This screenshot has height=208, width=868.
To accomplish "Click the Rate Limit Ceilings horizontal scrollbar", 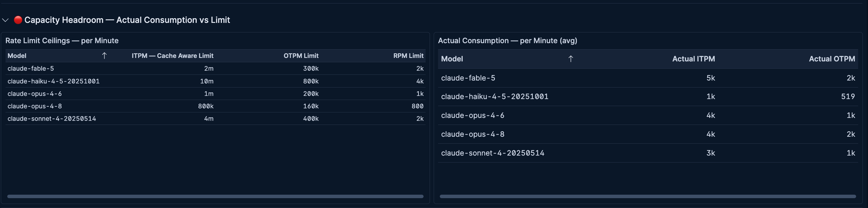I will click(x=215, y=196).
